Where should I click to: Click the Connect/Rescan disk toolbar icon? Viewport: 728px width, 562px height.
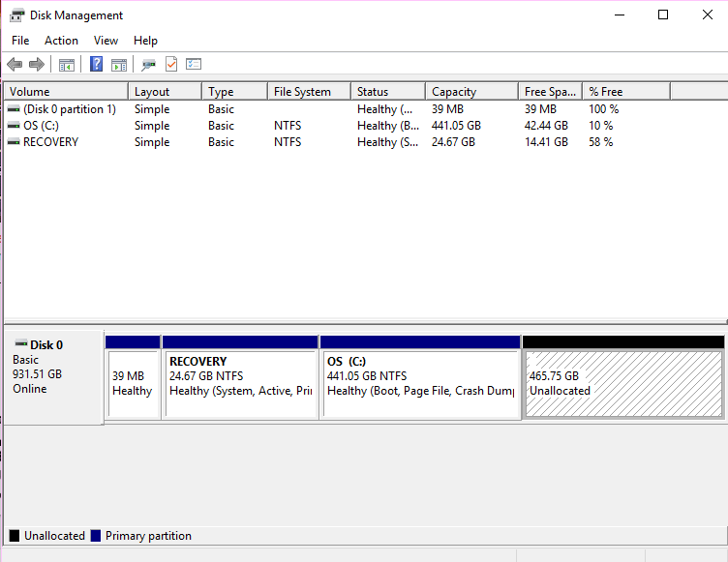coord(148,65)
